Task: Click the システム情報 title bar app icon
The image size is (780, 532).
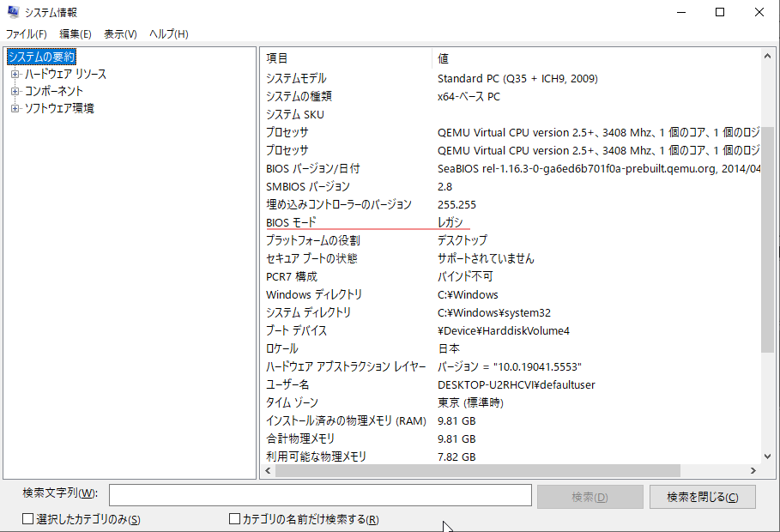Action: pyautogui.click(x=13, y=12)
